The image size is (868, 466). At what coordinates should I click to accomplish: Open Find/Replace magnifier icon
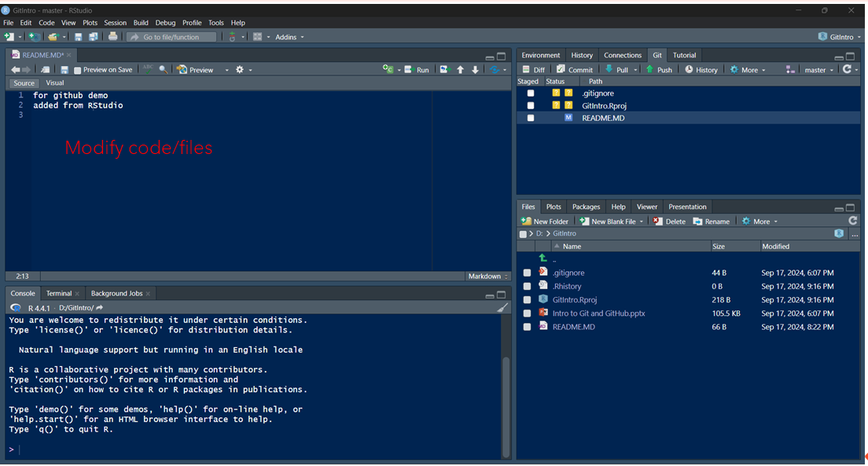pos(163,70)
